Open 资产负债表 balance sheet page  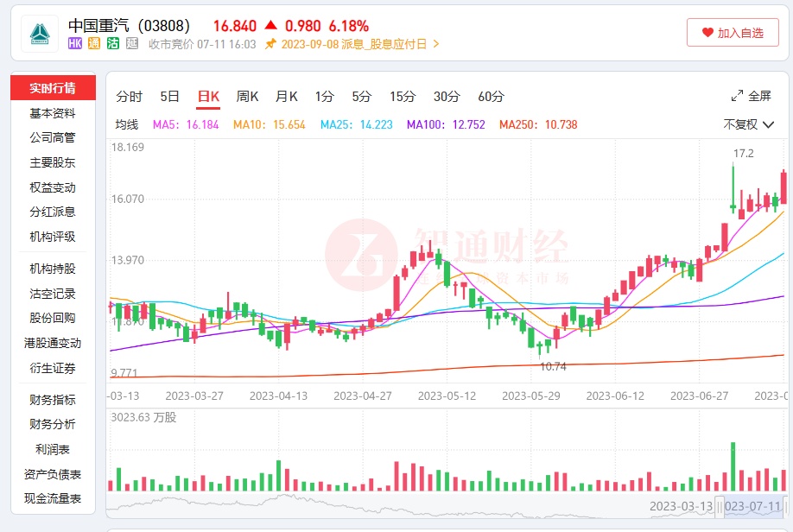(53, 474)
